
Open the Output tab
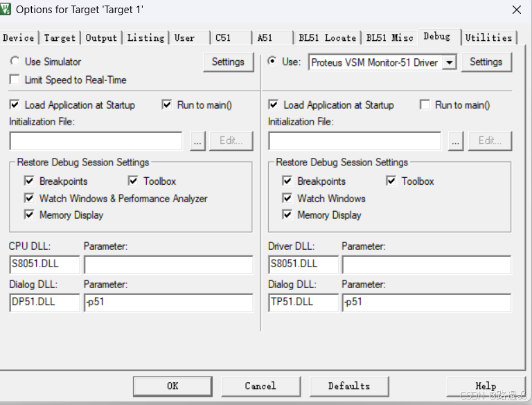pos(101,37)
